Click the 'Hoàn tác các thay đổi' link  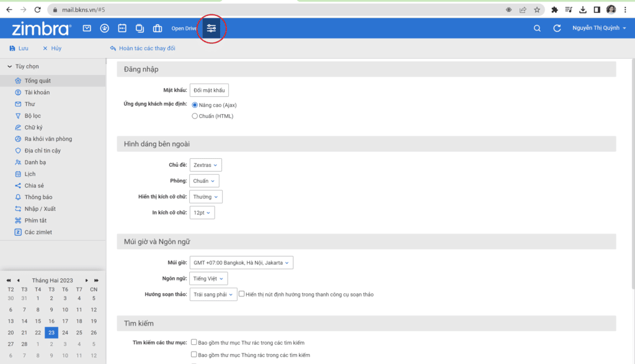click(x=149, y=48)
